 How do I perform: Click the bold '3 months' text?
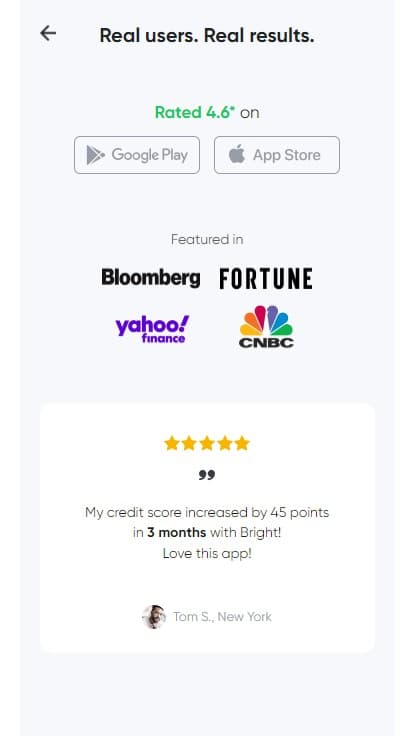[176, 533]
